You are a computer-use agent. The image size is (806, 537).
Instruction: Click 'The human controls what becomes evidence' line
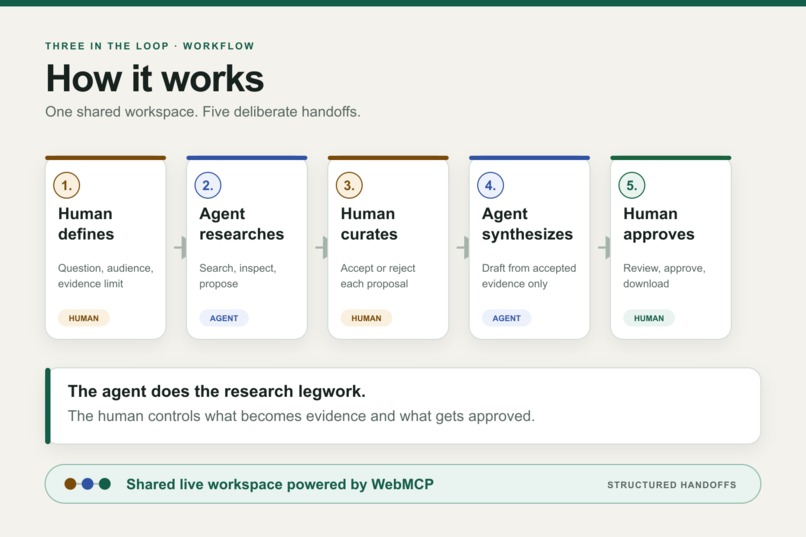pyautogui.click(x=301, y=416)
